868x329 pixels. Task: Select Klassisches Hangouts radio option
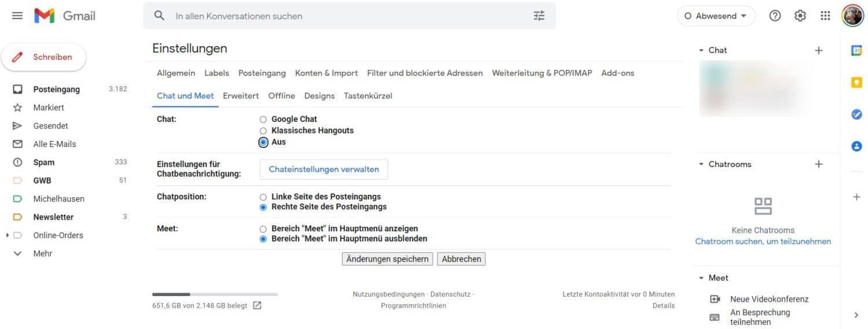point(263,131)
